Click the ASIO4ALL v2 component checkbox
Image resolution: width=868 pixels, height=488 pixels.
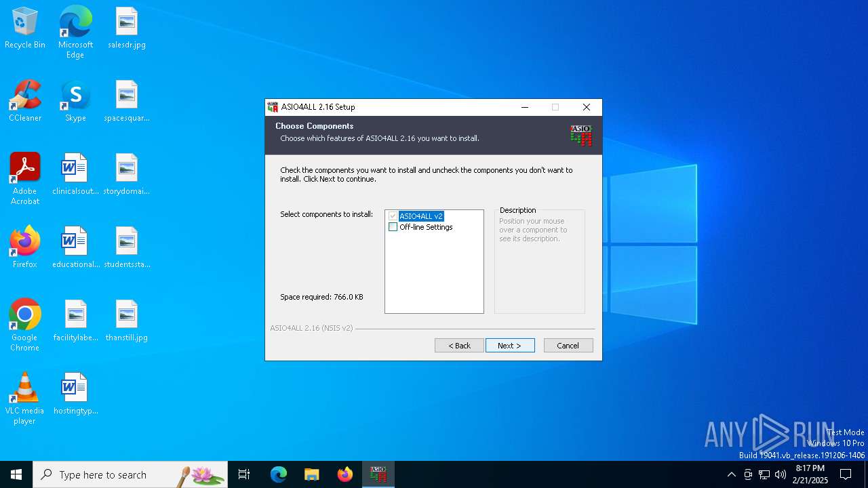coord(393,216)
